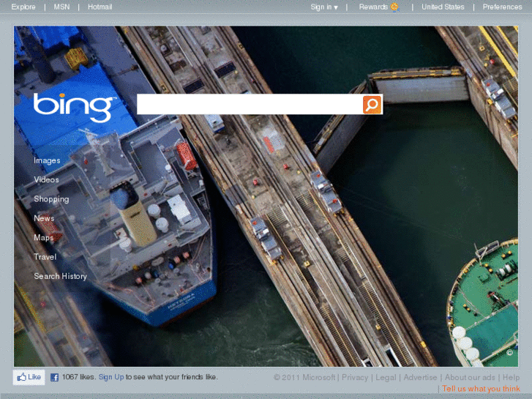Open the Advertise footer link

point(420,378)
